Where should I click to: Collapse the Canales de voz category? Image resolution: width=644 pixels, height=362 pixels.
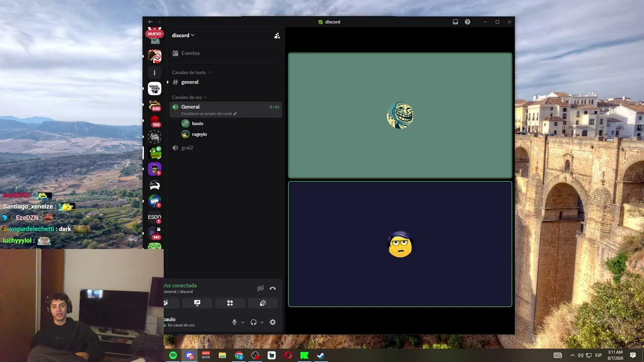point(189,97)
